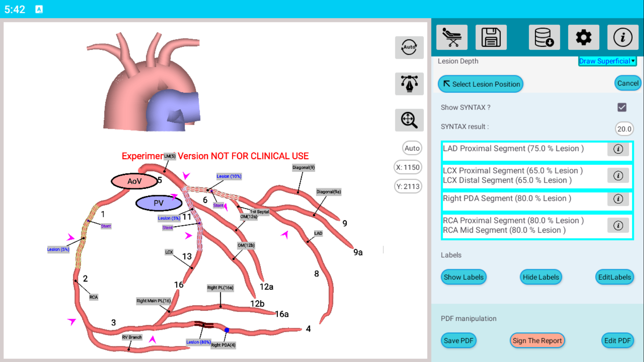Show info for LAD Proximal Segment
The width and height of the screenshot is (644, 362).
tap(618, 149)
